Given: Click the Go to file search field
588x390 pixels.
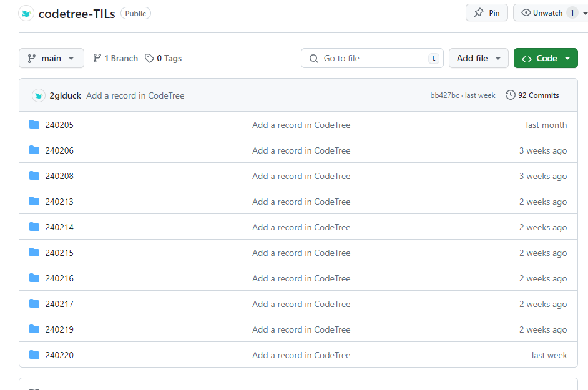Looking at the screenshot, I should [x=372, y=58].
